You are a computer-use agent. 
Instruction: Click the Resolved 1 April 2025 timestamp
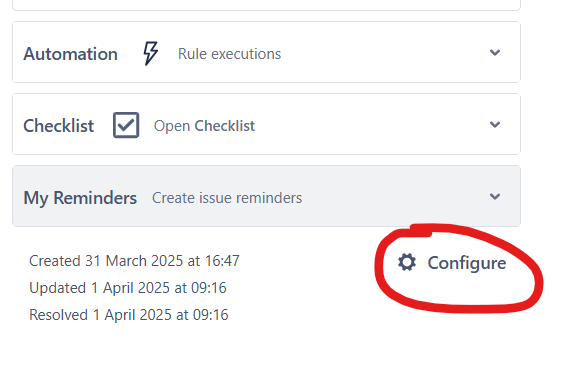point(129,314)
